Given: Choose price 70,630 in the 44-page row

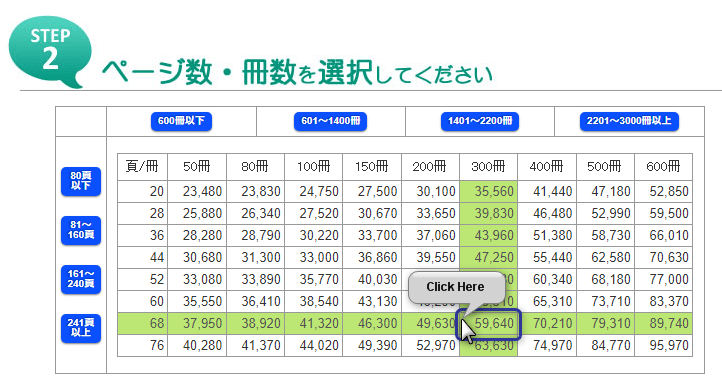Looking at the screenshot, I should (x=664, y=258).
